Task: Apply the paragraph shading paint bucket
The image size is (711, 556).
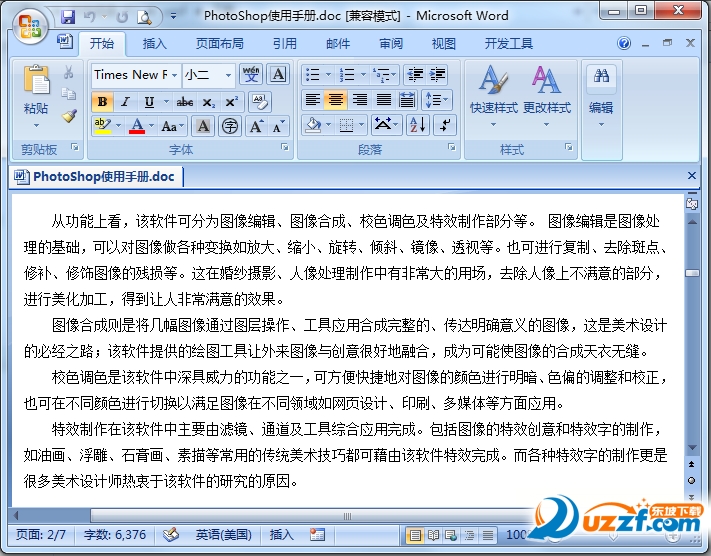Action: 313,125
